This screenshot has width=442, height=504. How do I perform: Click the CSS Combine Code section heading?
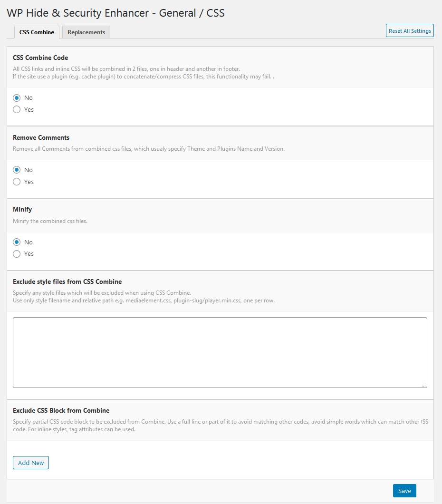[40, 58]
